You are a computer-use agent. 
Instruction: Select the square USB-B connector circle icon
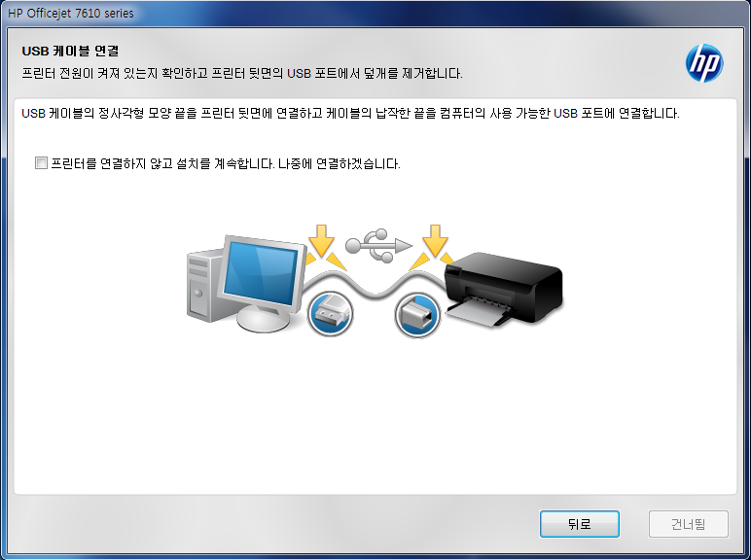417,315
